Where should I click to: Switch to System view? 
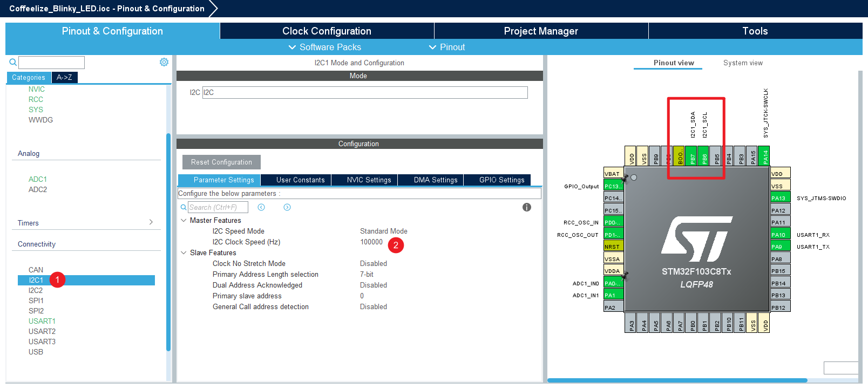tap(743, 63)
